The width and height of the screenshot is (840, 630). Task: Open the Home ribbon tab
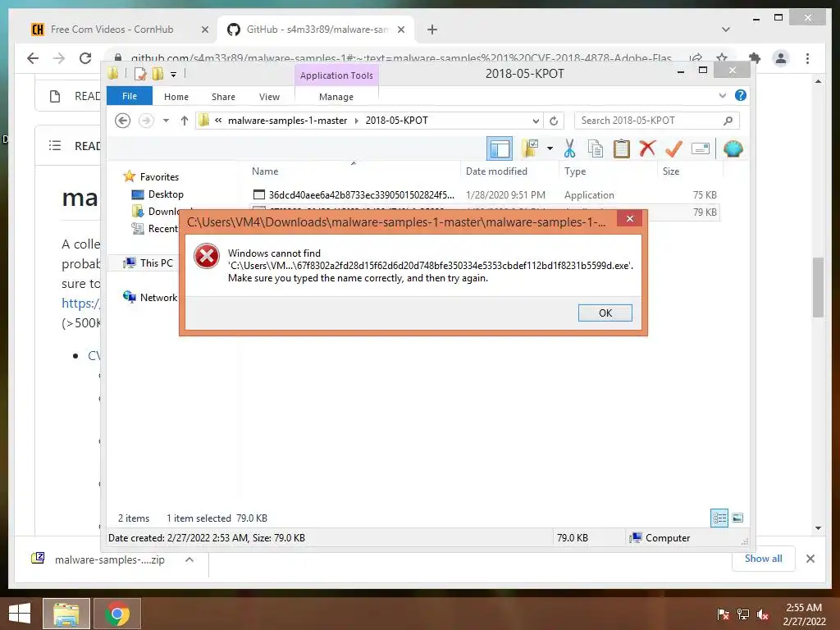(176, 97)
